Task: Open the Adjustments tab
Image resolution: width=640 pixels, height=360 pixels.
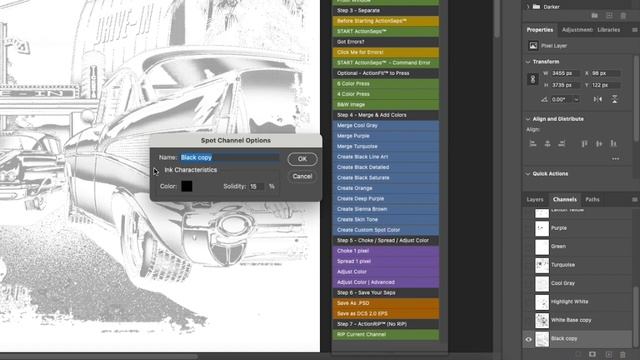Action: pyautogui.click(x=577, y=30)
